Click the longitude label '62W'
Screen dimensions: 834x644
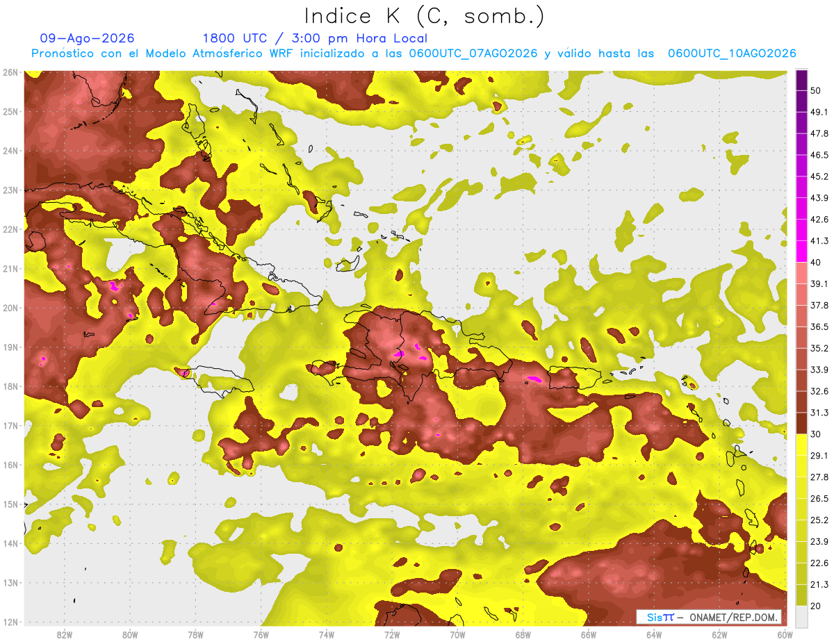(x=719, y=635)
